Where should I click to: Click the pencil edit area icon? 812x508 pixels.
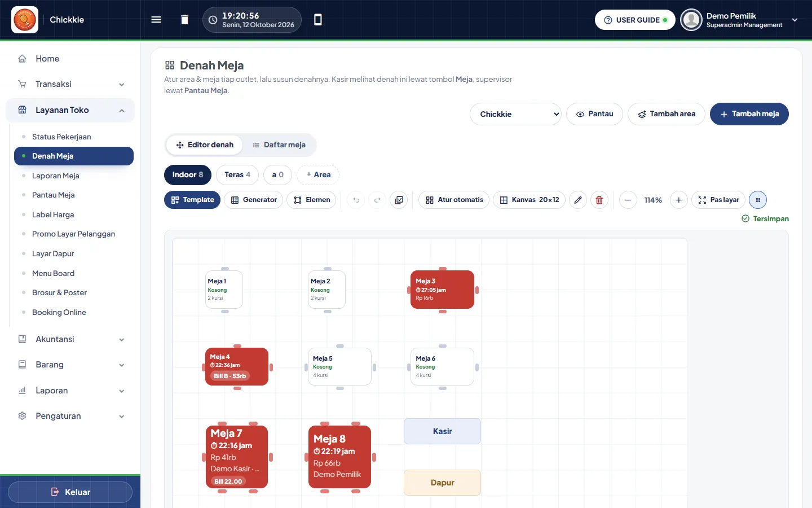pos(578,200)
